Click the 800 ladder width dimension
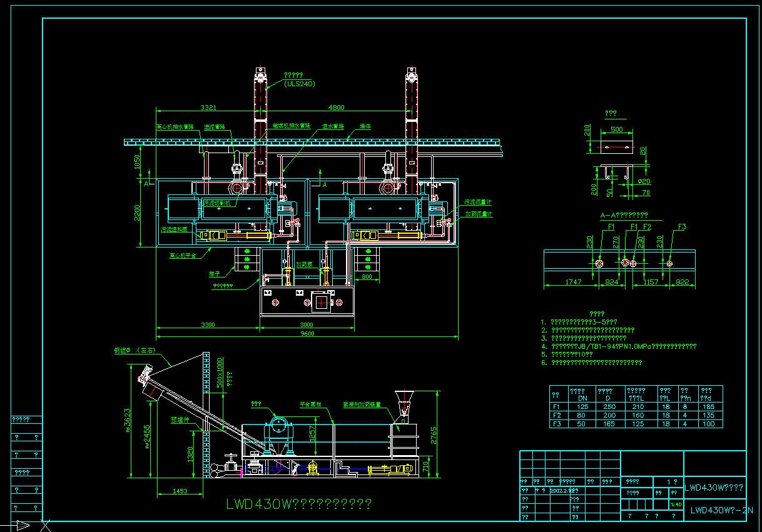 coord(367,276)
